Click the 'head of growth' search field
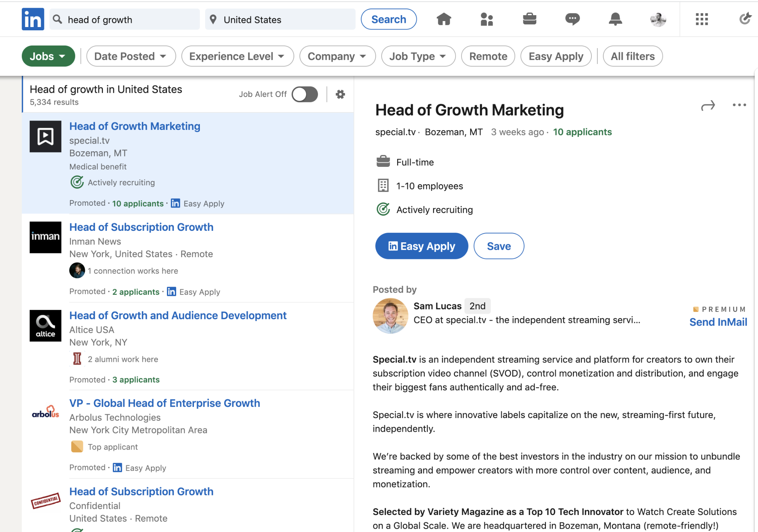This screenshot has width=758, height=532. tap(125, 19)
